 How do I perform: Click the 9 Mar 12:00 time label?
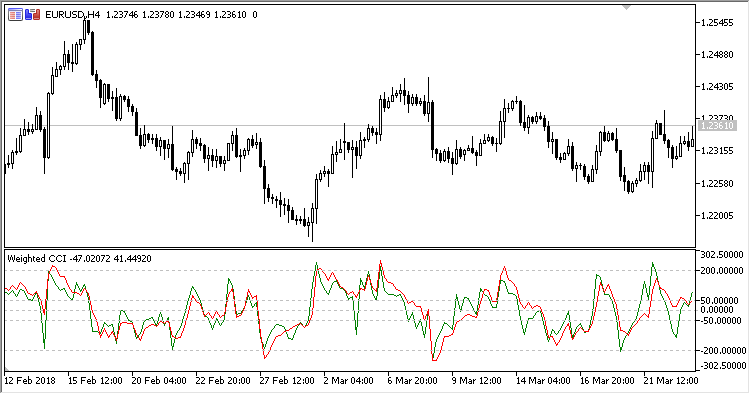(x=477, y=381)
